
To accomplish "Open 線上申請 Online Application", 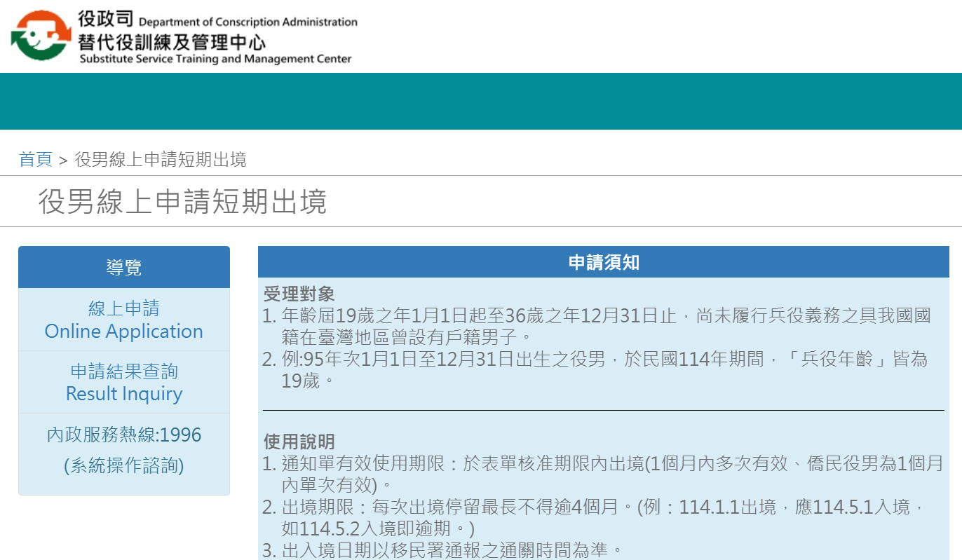I will [x=124, y=320].
